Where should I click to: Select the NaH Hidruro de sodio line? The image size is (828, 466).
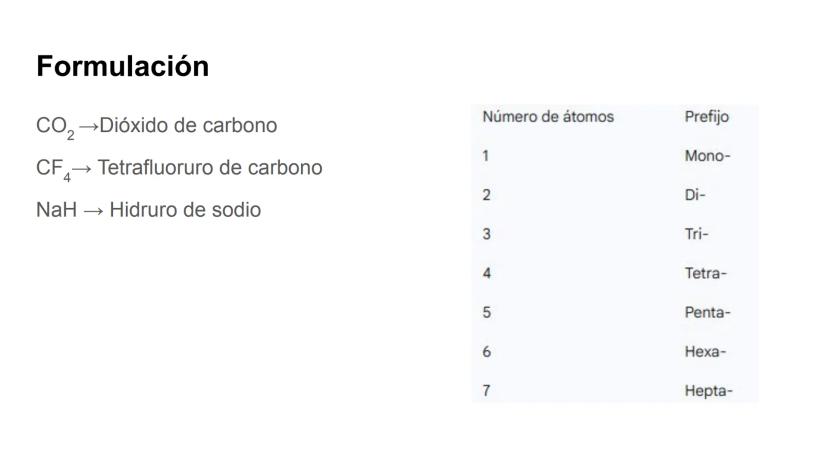click(x=148, y=210)
